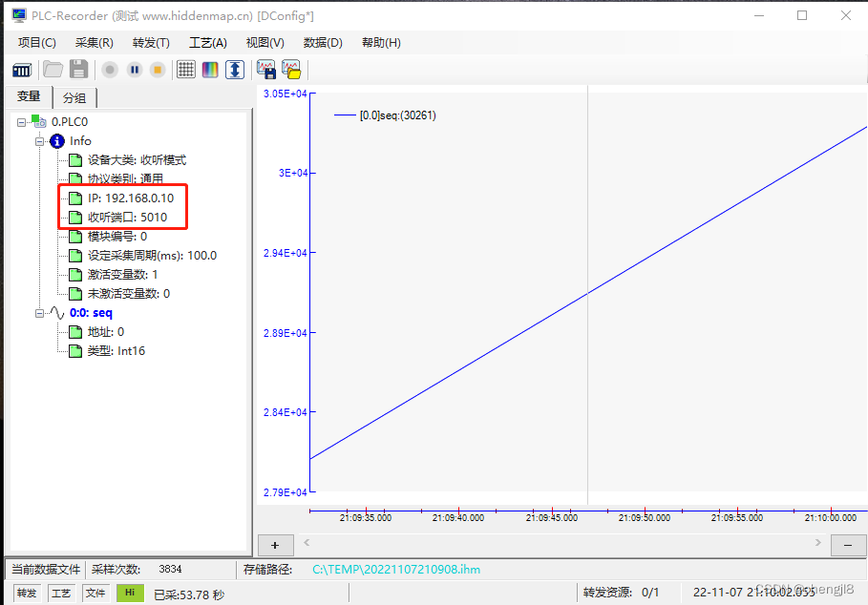Click the 协议类别: 通用 row
This screenshot has width=868, height=605.
tap(125, 178)
